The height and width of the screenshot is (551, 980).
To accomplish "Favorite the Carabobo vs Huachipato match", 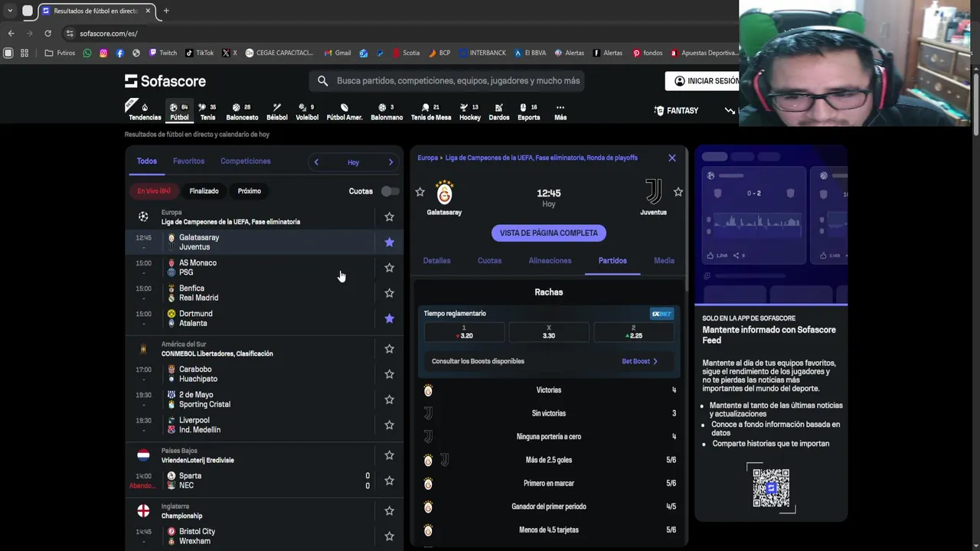I will (389, 374).
